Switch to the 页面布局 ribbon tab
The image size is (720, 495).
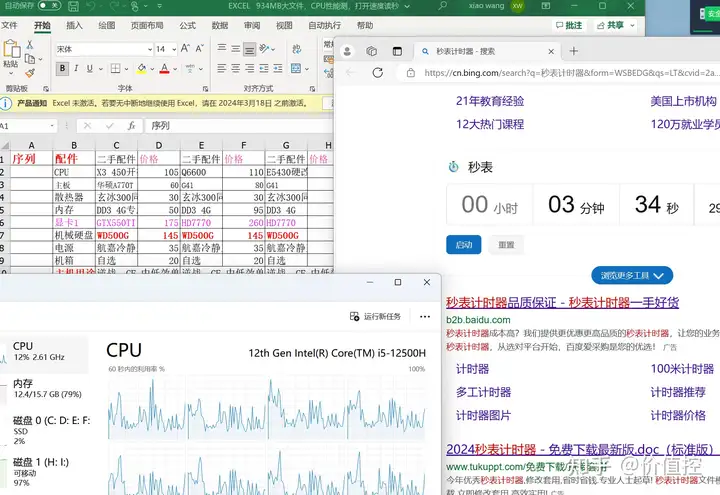(147, 25)
